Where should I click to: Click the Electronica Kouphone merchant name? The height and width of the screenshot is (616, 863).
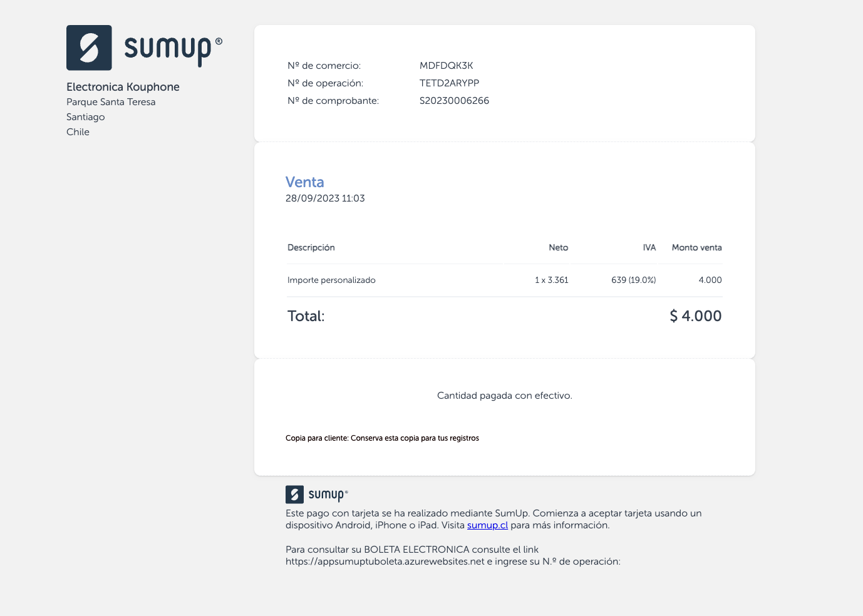click(x=123, y=87)
